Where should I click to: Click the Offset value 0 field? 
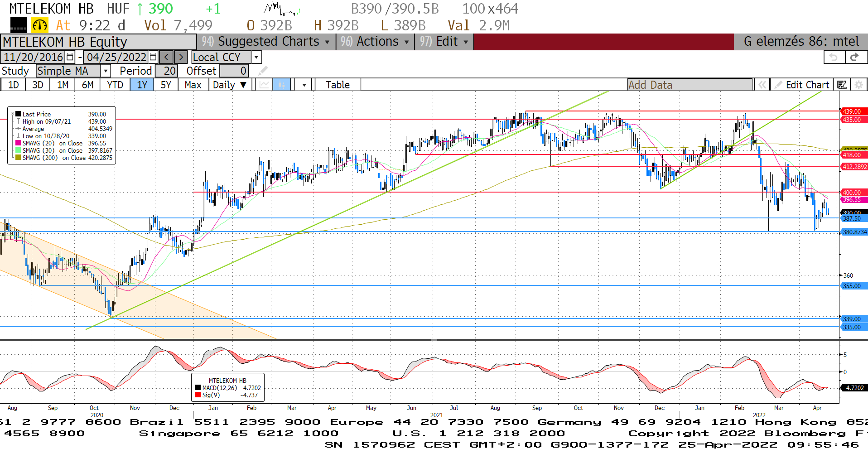pyautogui.click(x=234, y=71)
